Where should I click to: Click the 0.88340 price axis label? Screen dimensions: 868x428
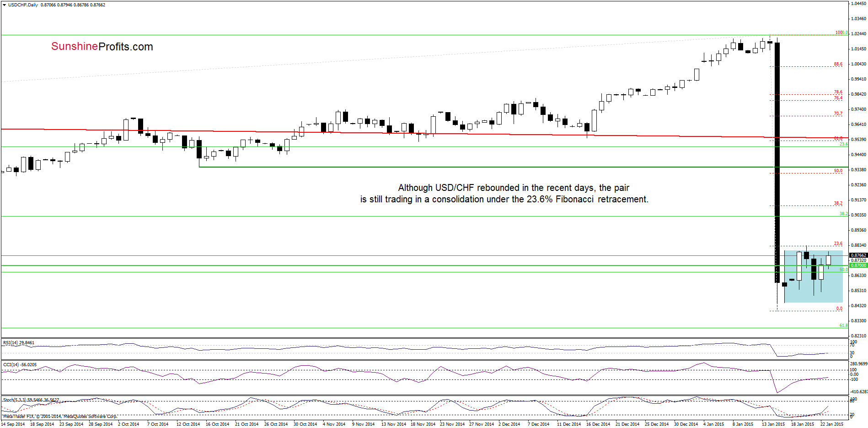coord(858,245)
